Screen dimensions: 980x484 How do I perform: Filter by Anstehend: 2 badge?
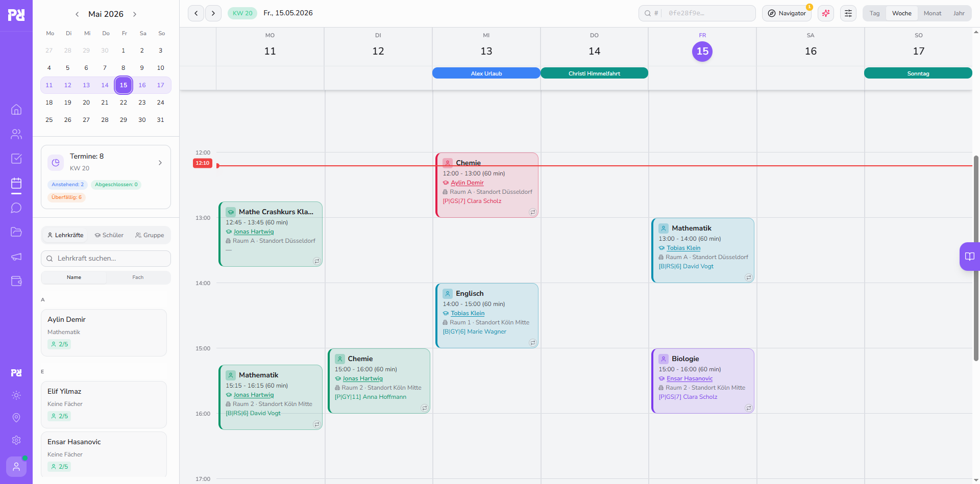point(67,185)
